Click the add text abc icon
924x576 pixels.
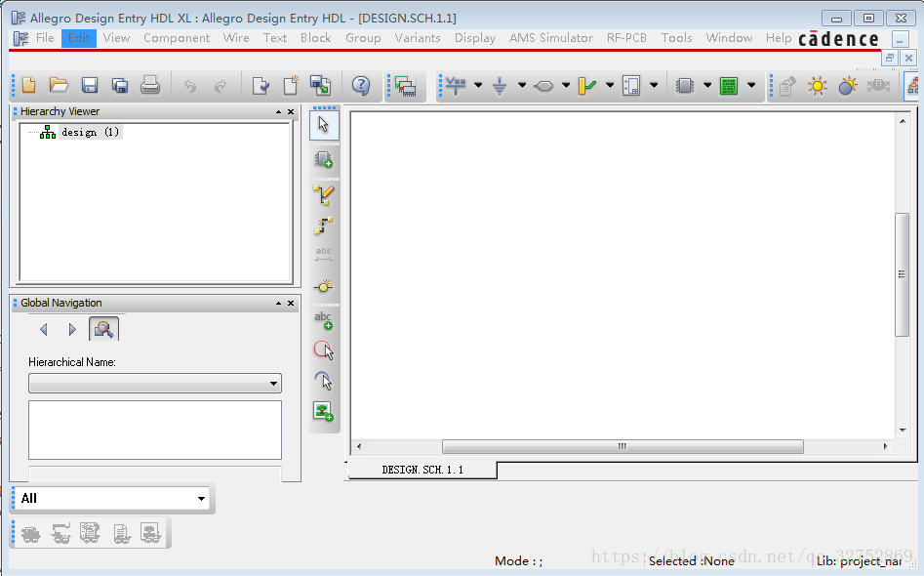324,319
